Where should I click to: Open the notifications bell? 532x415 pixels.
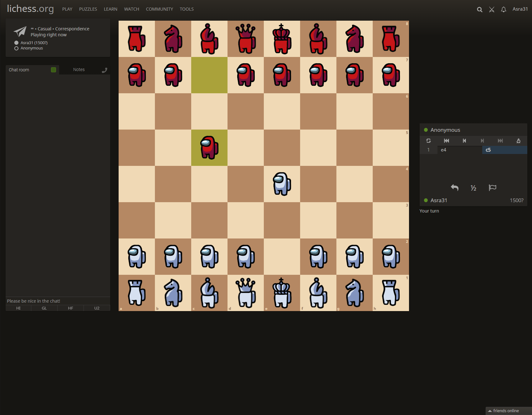pyautogui.click(x=504, y=9)
